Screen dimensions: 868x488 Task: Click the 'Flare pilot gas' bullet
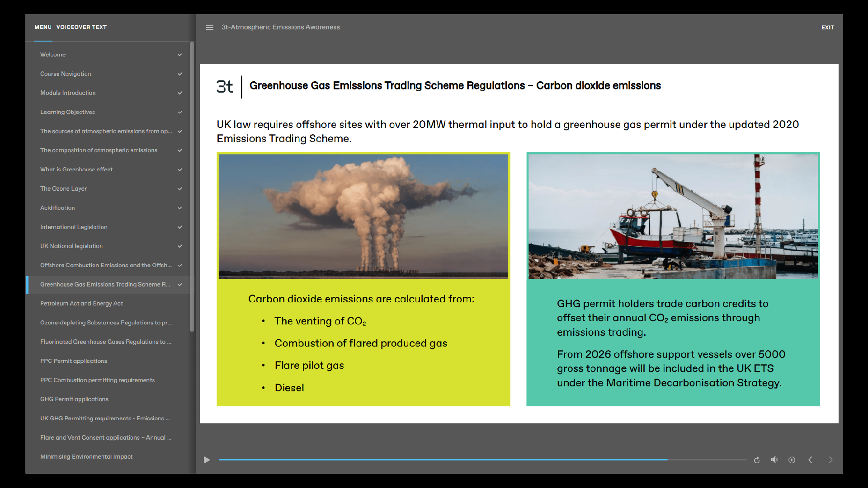(x=309, y=366)
